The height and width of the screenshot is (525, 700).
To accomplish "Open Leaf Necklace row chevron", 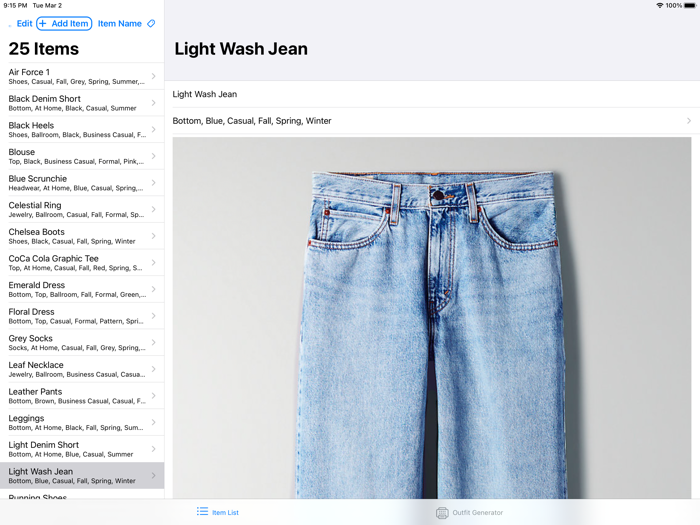I will pyautogui.click(x=154, y=369).
